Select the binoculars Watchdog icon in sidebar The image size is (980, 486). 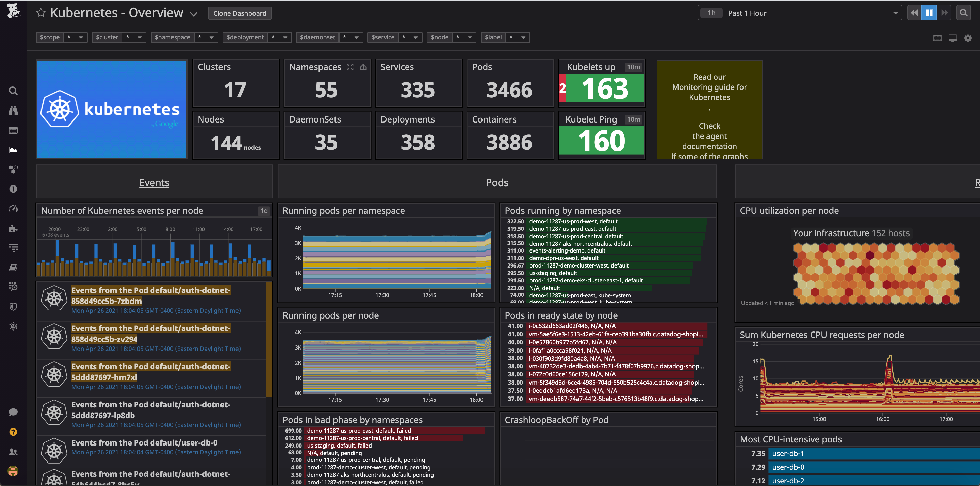click(13, 110)
